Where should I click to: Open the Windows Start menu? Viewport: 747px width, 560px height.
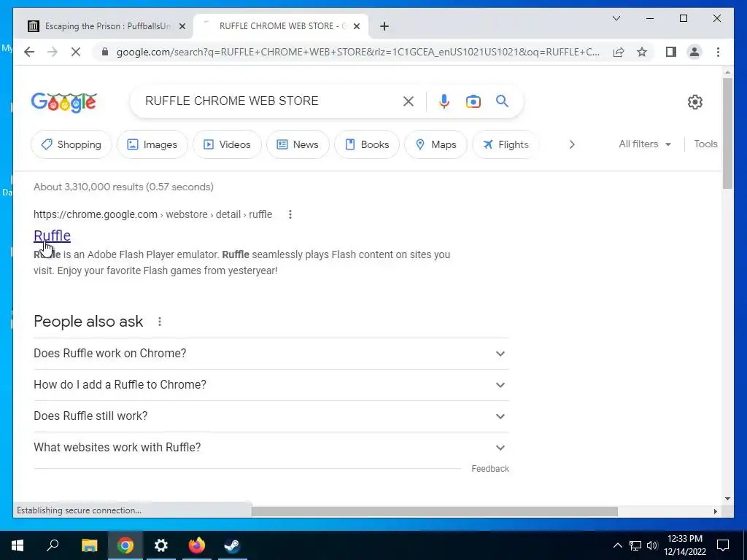pyautogui.click(x=18, y=545)
